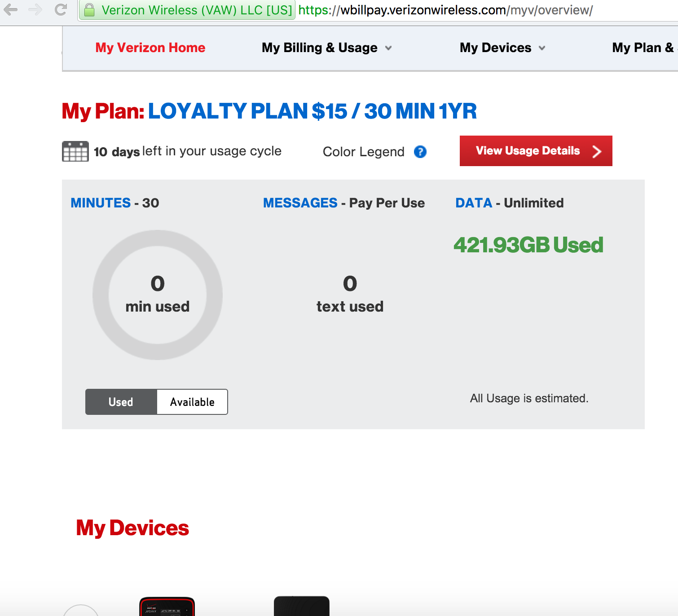Screen dimensions: 678x616
Task: Switch usage view to Used
Action: (121, 402)
